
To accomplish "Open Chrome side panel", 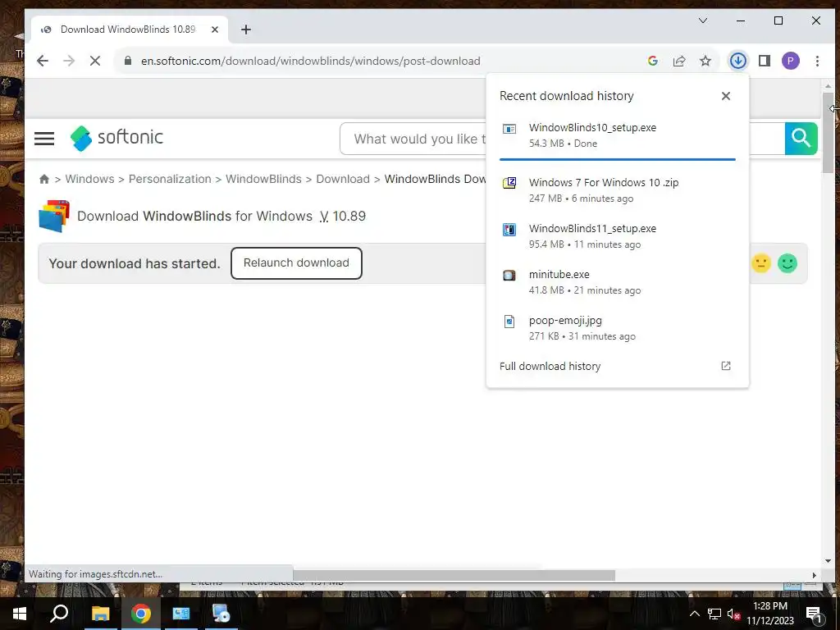I will click(x=765, y=61).
